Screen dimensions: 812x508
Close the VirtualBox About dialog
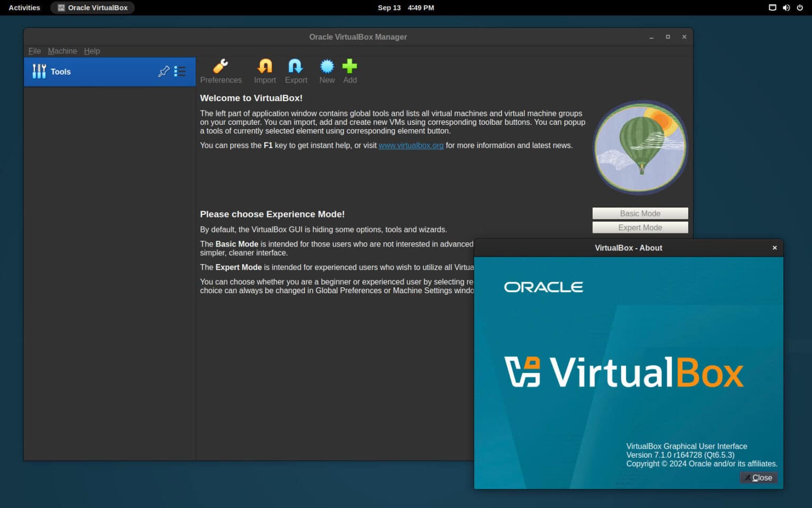click(758, 477)
